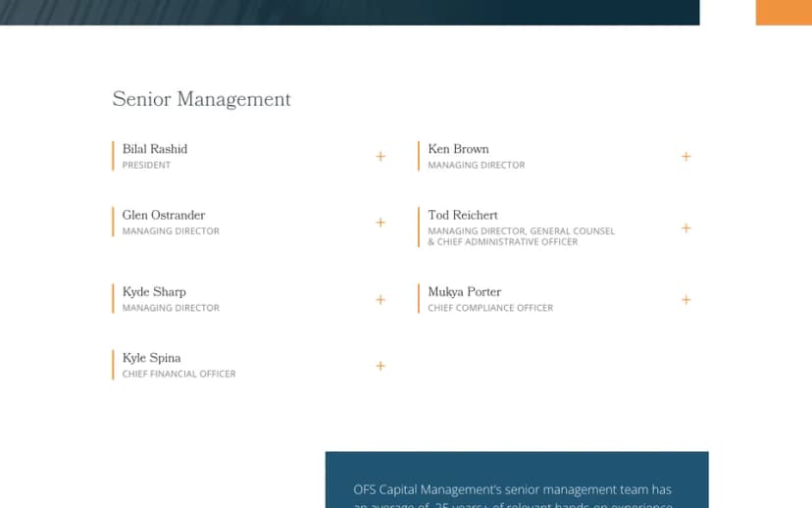Click the name Ken Brown
This screenshot has width=812, height=508.
coord(458,149)
